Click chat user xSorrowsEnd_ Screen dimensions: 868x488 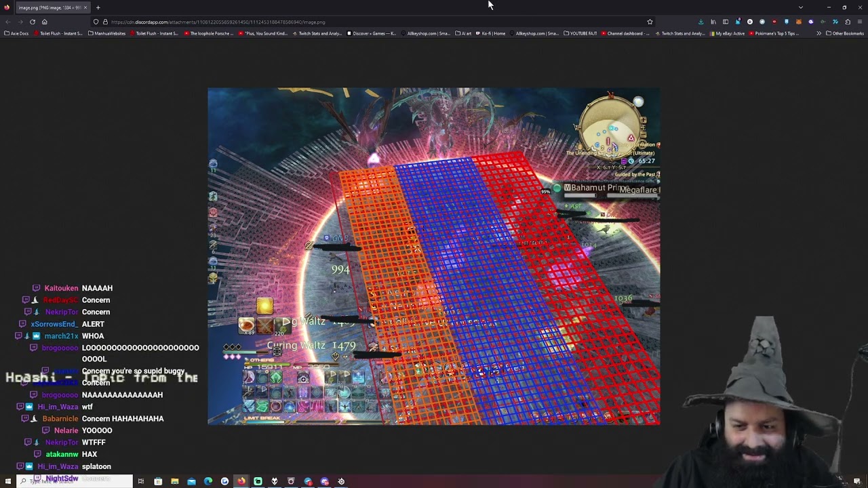coord(55,324)
